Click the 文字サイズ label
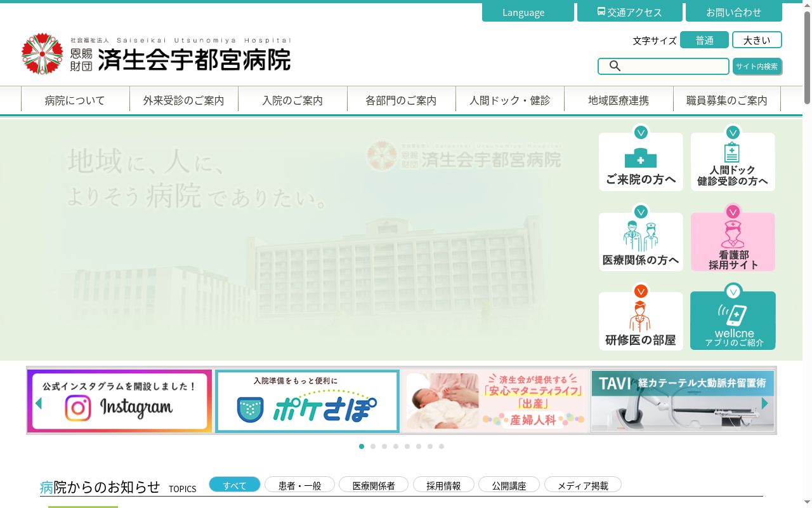Image resolution: width=812 pixels, height=508 pixels. tap(655, 41)
